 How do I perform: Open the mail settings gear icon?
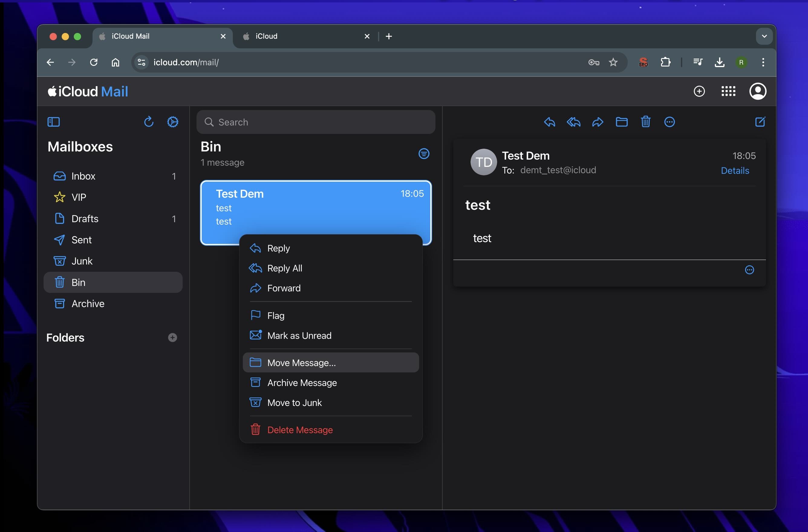click(173, 122)
